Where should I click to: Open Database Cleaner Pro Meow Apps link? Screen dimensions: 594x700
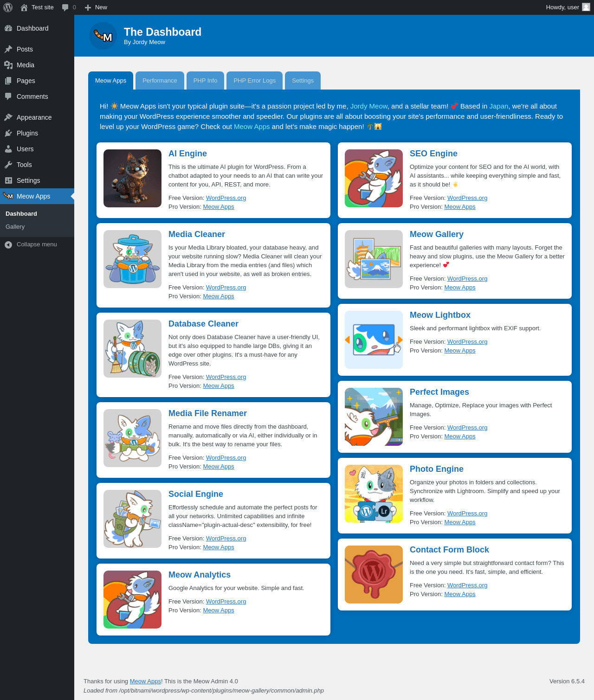click(x=219, y=386)
